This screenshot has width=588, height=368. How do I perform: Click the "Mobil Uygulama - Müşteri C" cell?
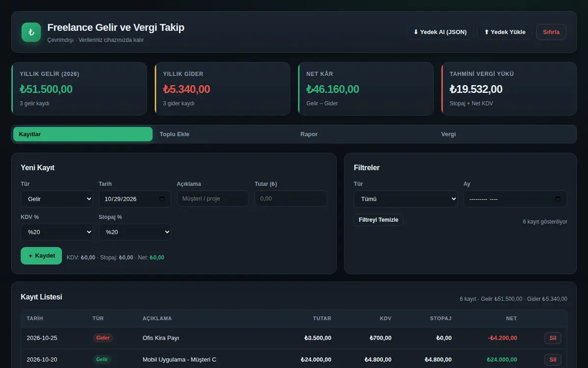tap(179, 360)
